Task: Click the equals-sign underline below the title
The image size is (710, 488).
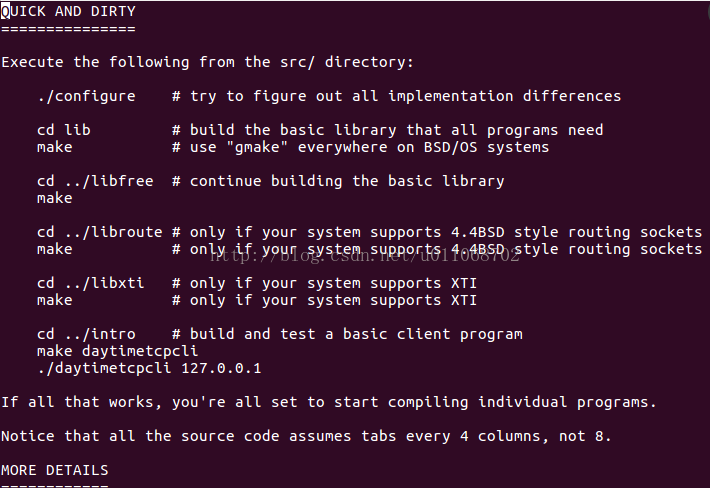Action: click(x=68, y=29)
